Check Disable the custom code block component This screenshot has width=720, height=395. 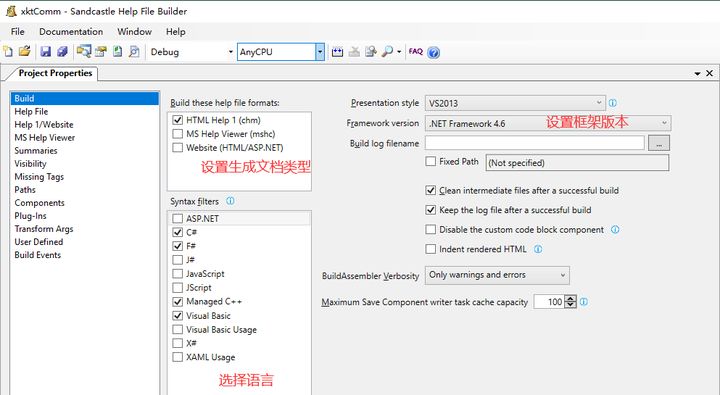(x=431, y=229)
